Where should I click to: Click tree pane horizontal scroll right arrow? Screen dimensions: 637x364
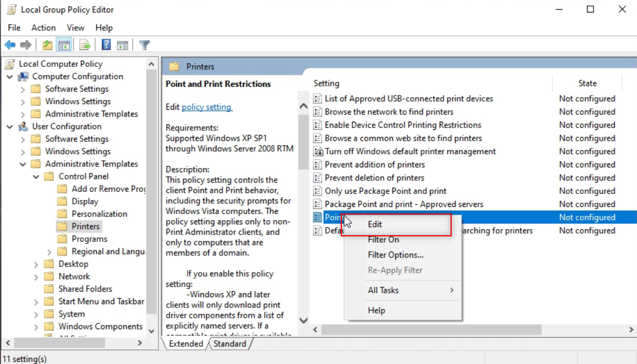pos(140,343)
